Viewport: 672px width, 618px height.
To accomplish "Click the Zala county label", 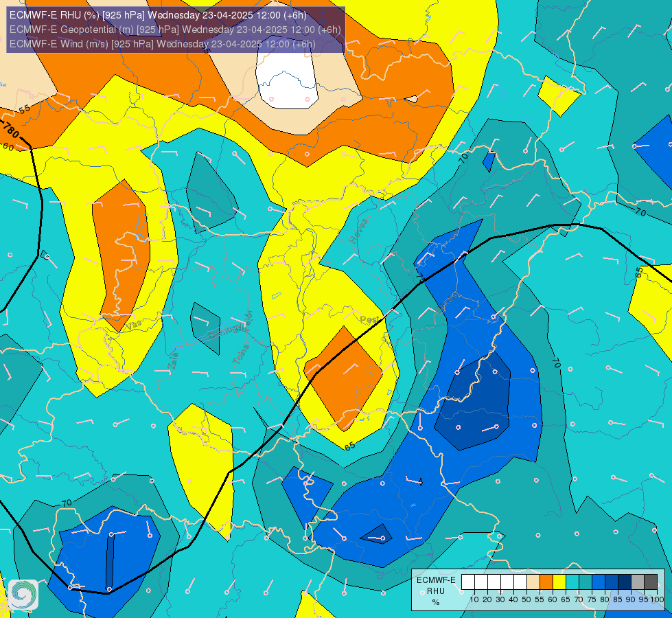I will 173,360.
